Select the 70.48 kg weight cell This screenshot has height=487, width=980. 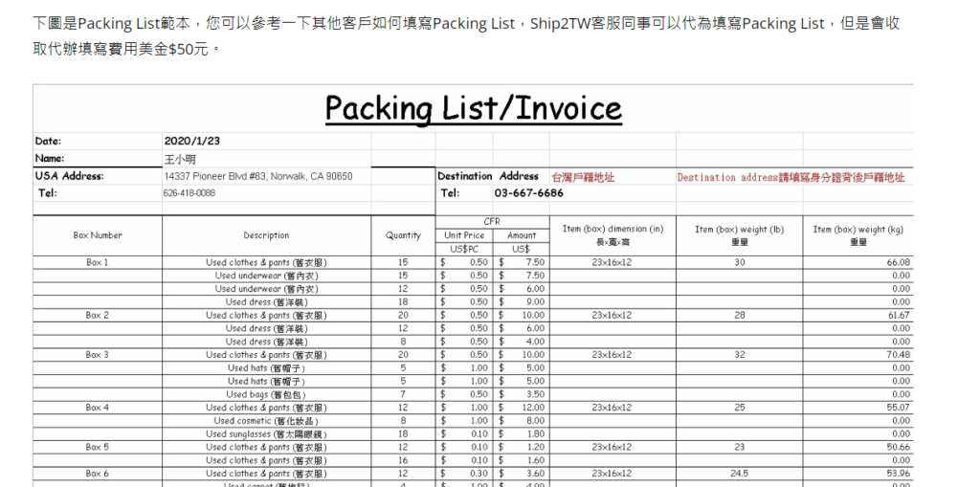(x=898, y=355)
